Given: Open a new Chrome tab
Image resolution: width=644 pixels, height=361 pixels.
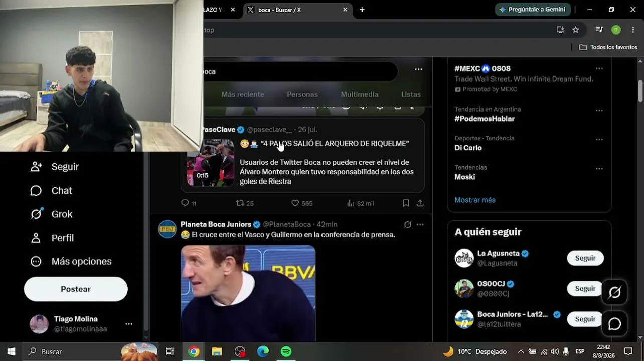Looking at the screenshot, I should (362, 10).
